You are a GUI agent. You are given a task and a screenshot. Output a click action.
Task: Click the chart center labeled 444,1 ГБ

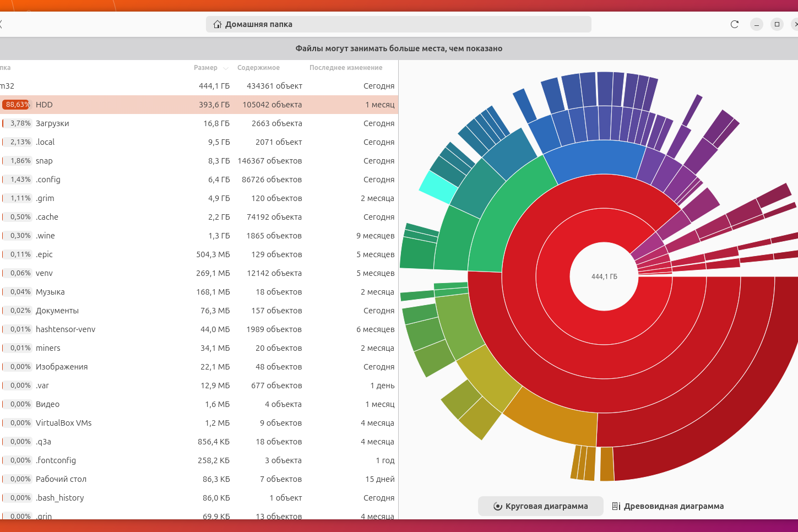pyautogui.click(x=604, y=276)
